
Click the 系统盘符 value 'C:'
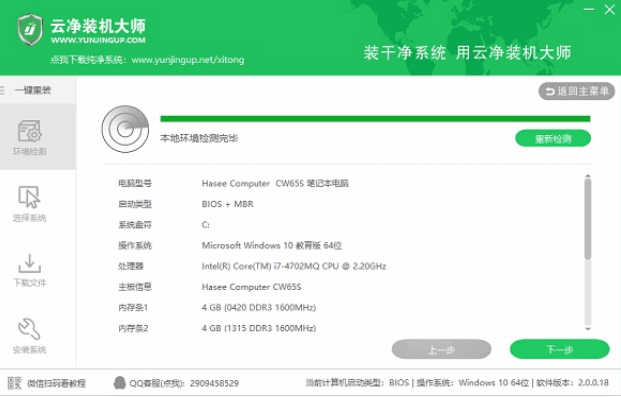(206, 225)
